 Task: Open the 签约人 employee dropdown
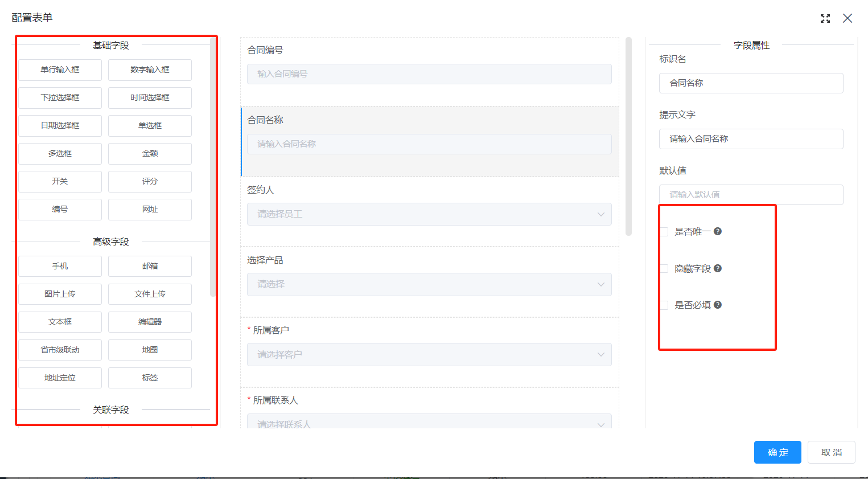click(x=429, y=214)
